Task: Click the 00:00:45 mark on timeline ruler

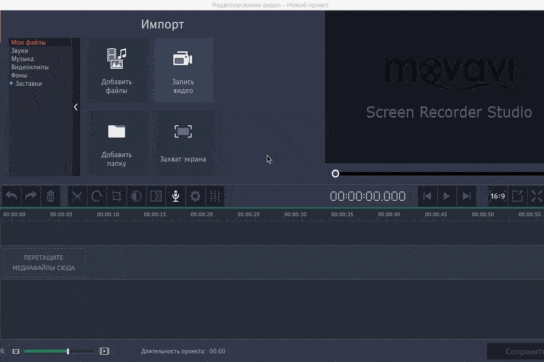Action: pos(436,214)
